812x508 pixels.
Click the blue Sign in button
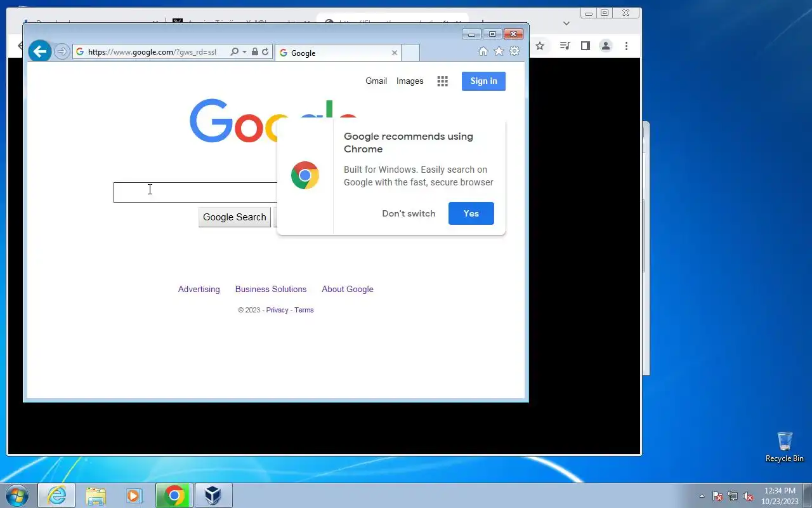[x=483, y=81]
